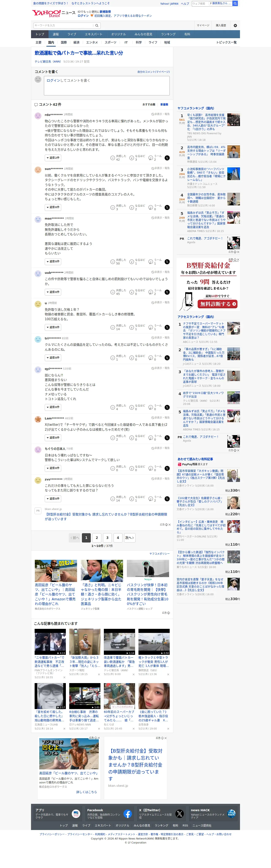This screenshot has width=271, height=868.
Task: Click 非表示・報告 on rdo's comment
Action: point(160,114)
